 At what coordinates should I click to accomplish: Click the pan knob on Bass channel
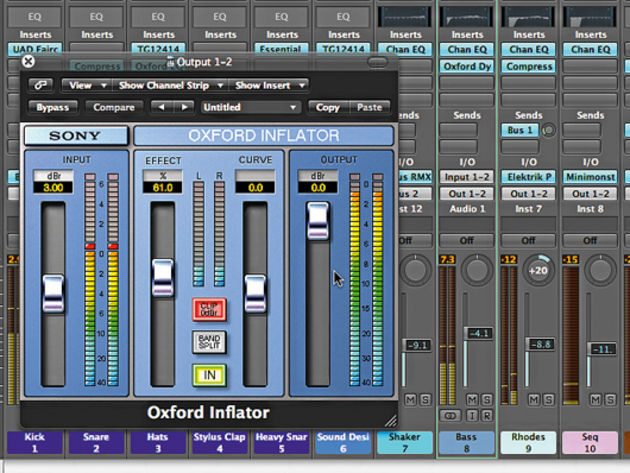pyautogui.click(x=477, y=270)
